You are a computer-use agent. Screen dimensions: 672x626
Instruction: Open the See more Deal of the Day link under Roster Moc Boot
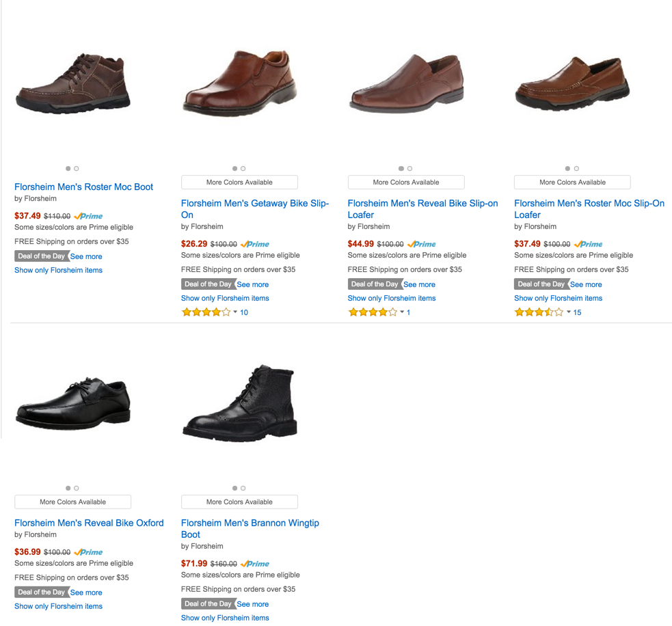point(86,256)
